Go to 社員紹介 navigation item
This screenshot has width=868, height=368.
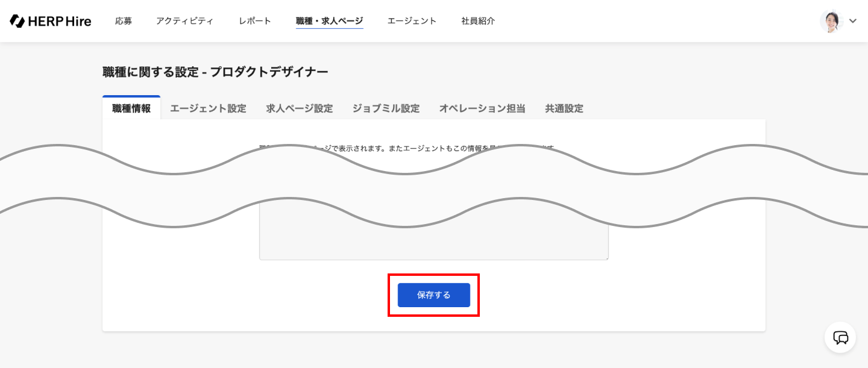click(478, 21)
